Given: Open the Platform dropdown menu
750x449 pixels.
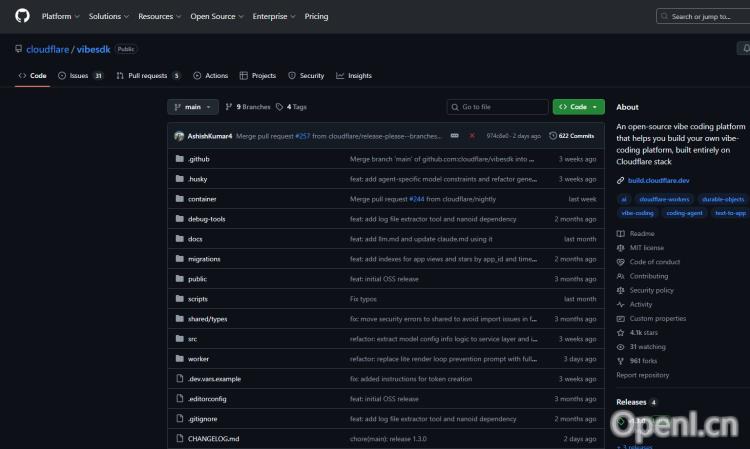Looking at the screenshot, I should click(60, 16).
